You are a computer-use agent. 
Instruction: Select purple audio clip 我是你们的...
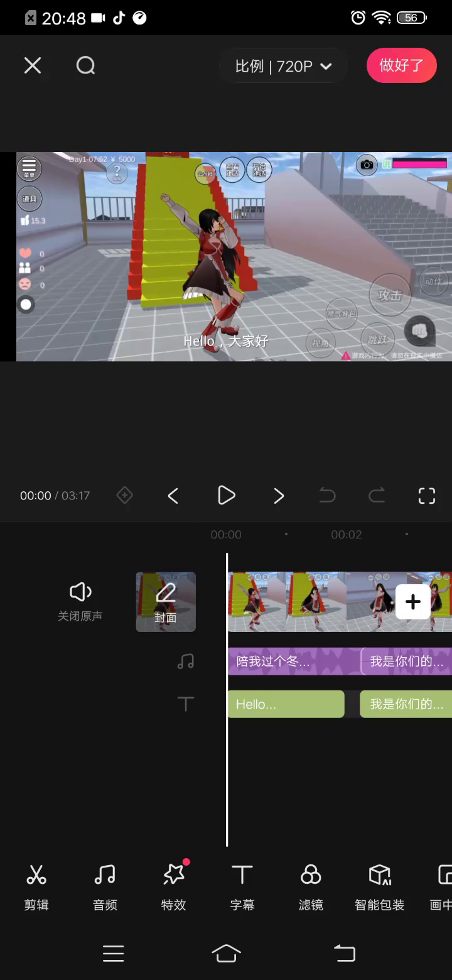pyautogui.click(x=407, y=661)
